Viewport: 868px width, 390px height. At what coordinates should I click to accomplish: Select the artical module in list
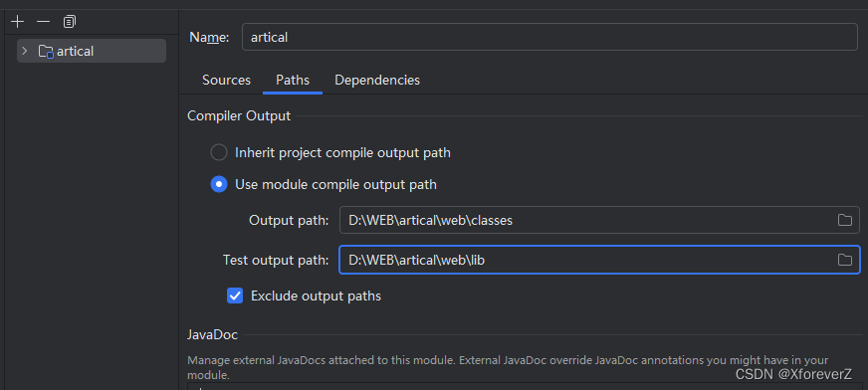pos(92,51)
